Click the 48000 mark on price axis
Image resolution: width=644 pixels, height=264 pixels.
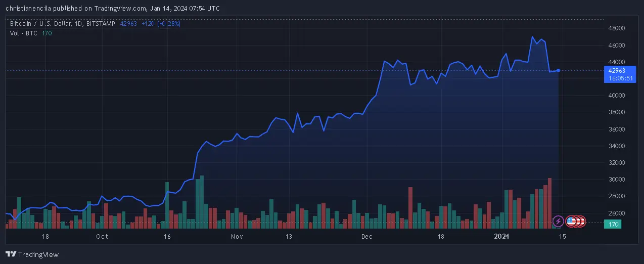click(x=618, y=28)
